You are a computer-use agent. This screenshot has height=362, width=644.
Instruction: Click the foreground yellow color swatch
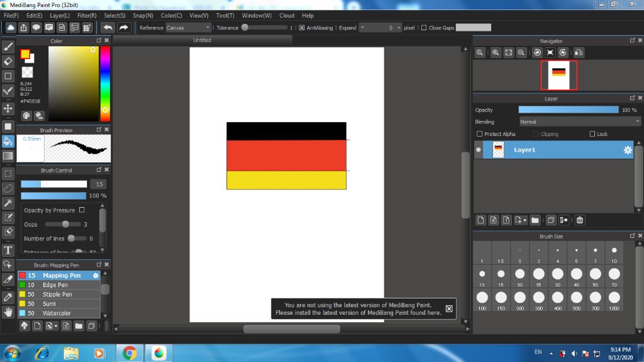[25, 54]
